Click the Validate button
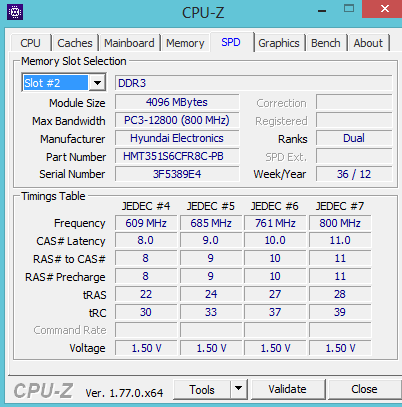This screenshot has width=402, height=407. [x=287, y=389]
